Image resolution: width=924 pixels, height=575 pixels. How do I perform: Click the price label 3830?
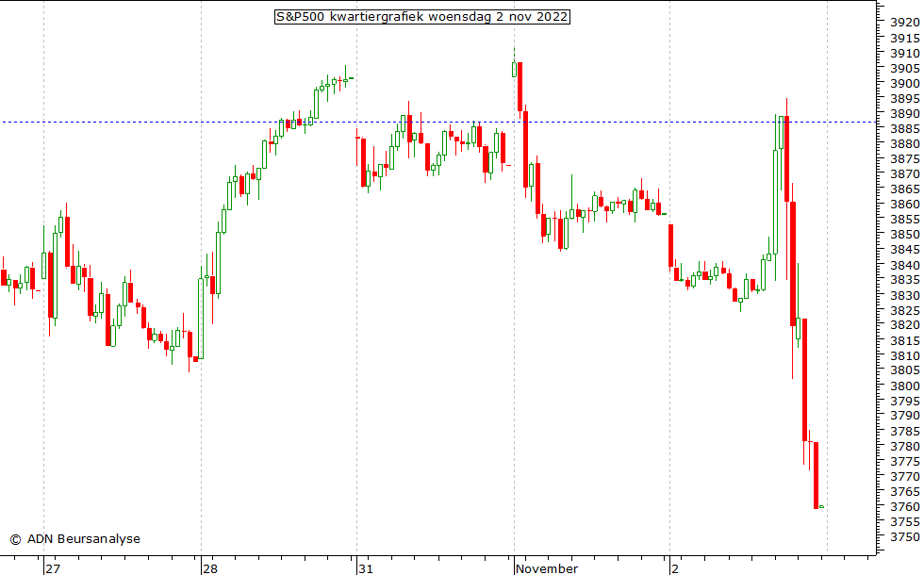(x=904, y=295)
